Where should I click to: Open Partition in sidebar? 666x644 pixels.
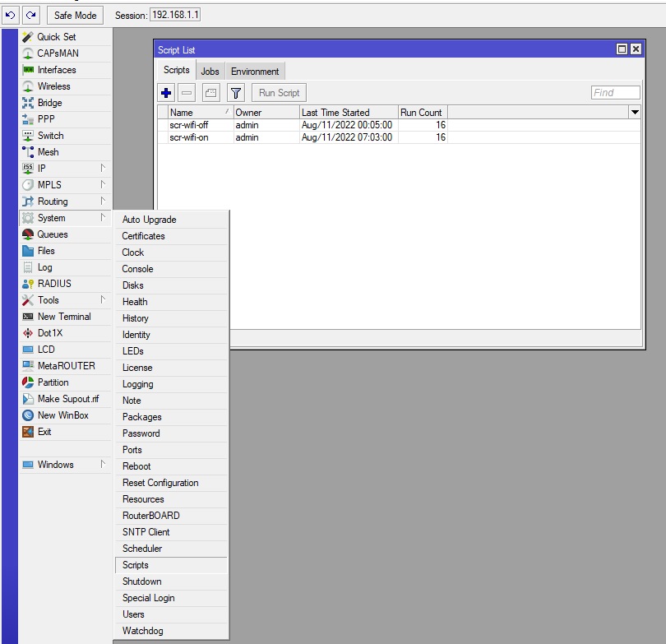[x=66, y=382]
